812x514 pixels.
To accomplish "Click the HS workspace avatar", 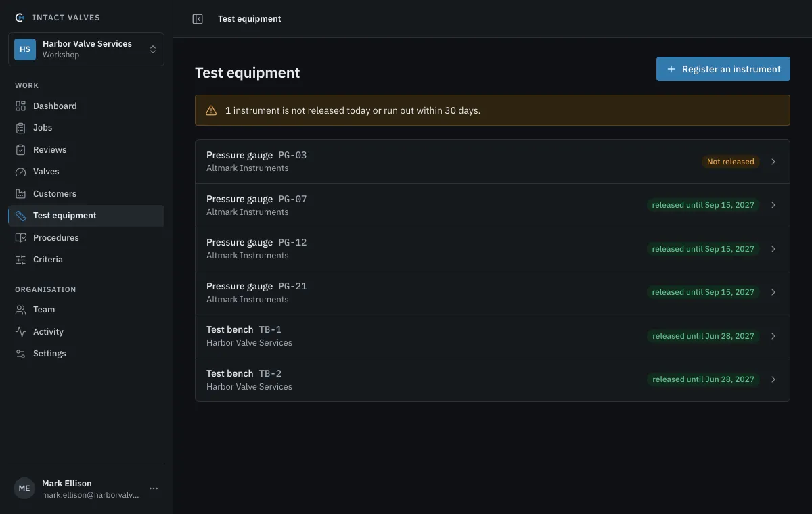I will coord(25,49).
